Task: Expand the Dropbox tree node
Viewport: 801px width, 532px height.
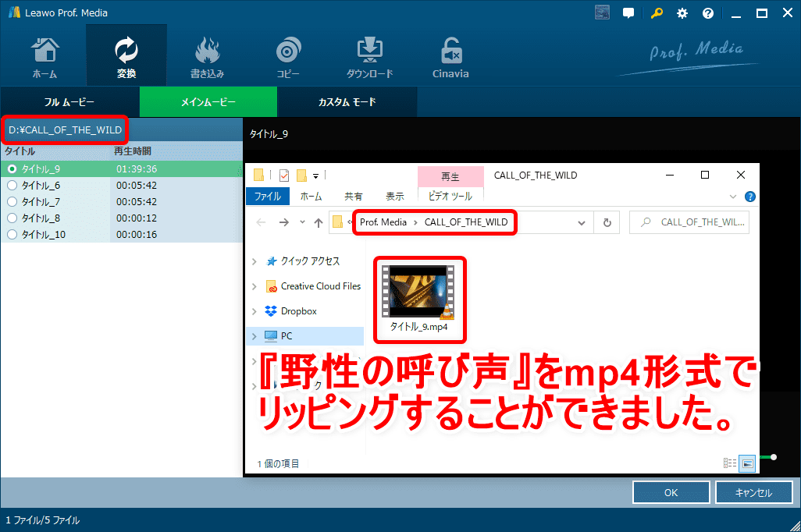Action: pyautogui.click(x=254, y=311)
